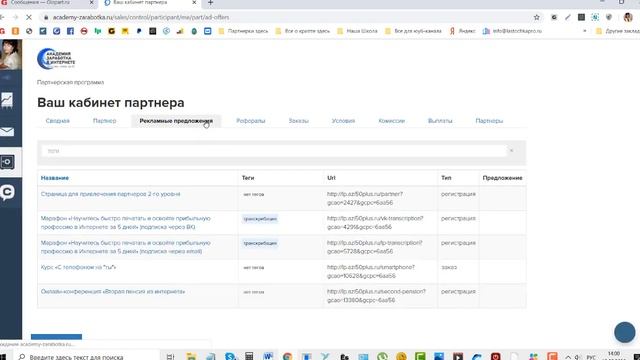
Task: Select the Рекламные предложения tab
Action: point(176,121)
